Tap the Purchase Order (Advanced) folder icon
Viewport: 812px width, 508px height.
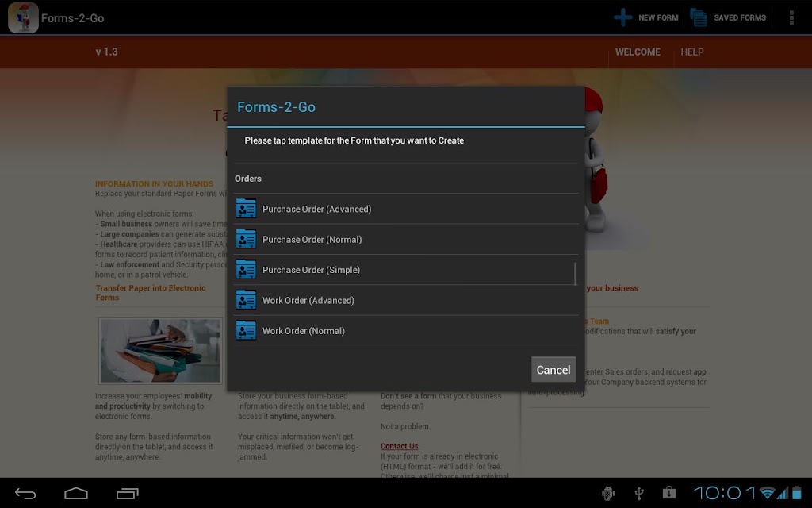tap(246, 209)
